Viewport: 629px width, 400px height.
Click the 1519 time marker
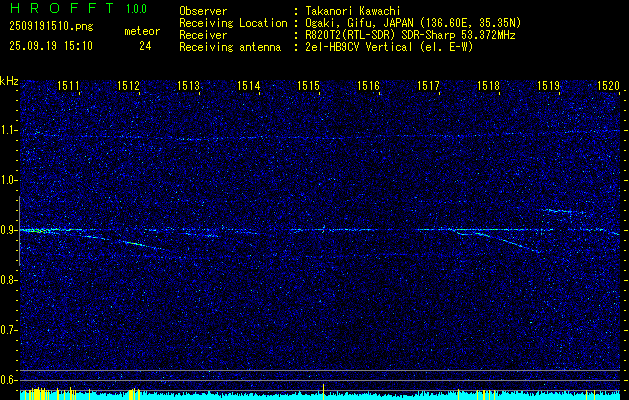coord(548,85)
